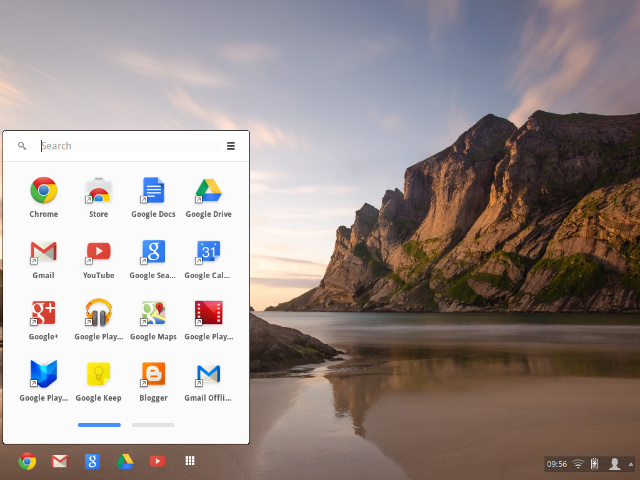Open Google Play Music with the headphones icon
Viewport: 640px width, 480px height.
tap(98, 313)
